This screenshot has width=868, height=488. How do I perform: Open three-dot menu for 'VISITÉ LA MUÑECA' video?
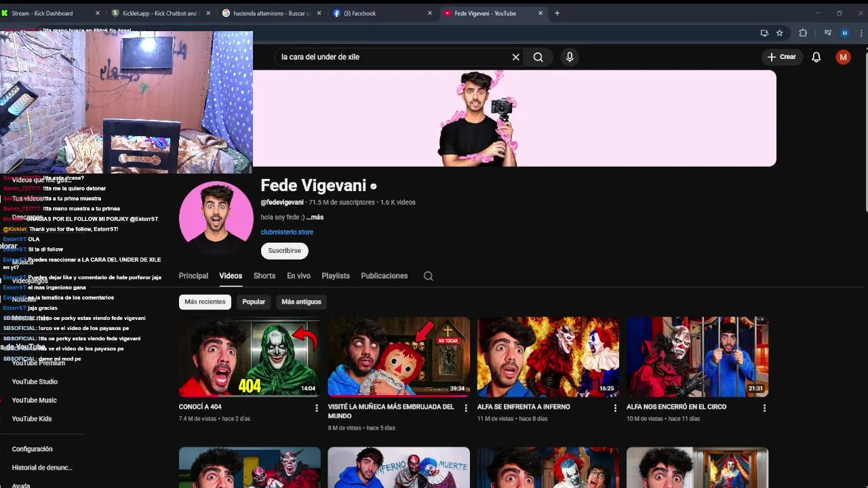pos(465,408)
